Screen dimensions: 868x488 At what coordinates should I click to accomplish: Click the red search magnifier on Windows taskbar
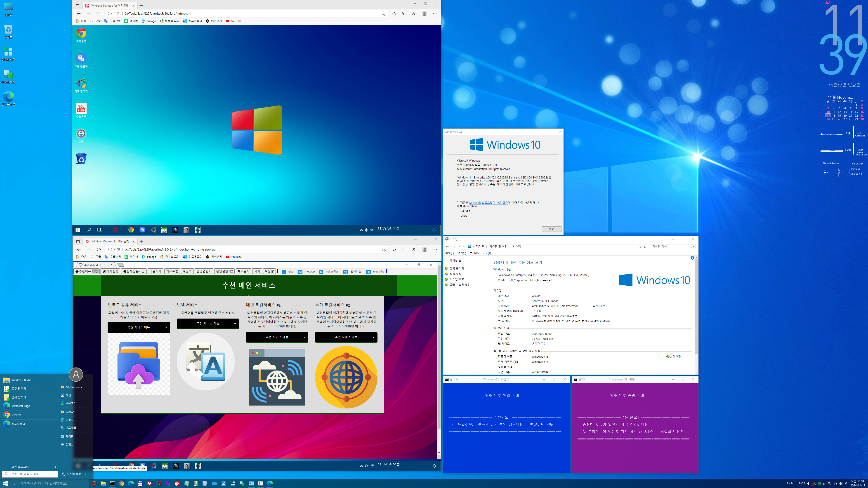[94, 483]
